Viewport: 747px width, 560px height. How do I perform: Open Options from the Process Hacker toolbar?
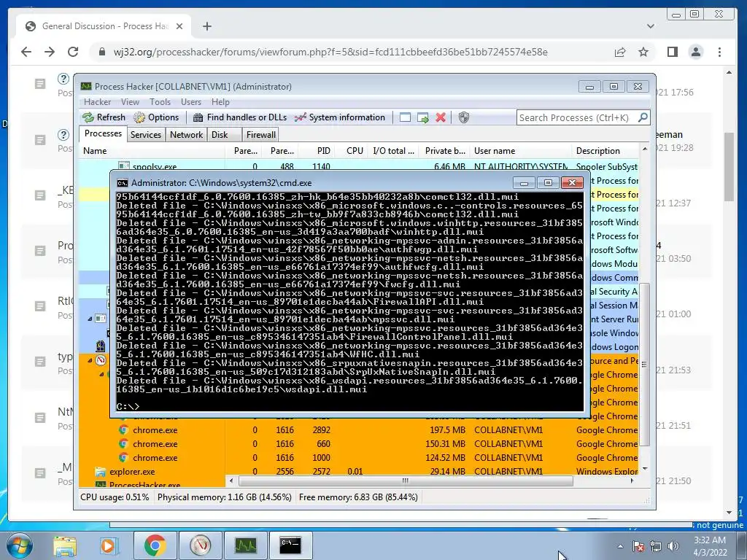[x=156, y=117]
